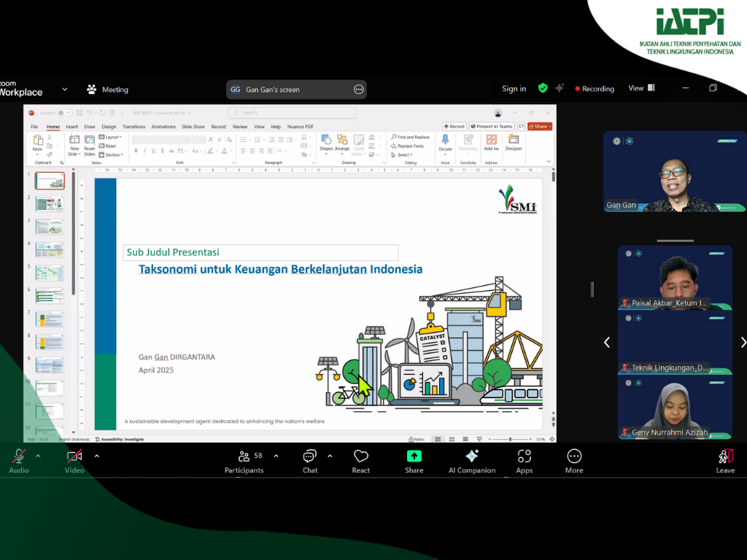
Task: Start camera with the Zoom Video icon
Action: click(74, 456)
